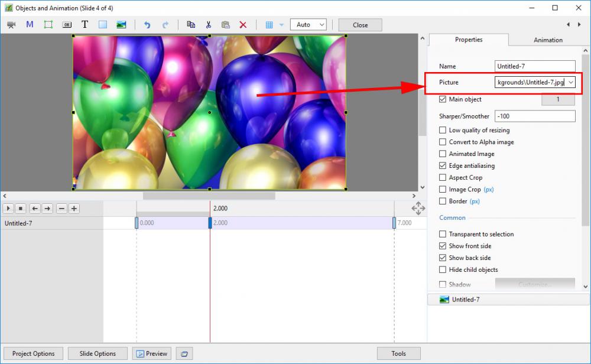The image size is (591, 364).
Task: Add a Frame object from toolbar
Action: click(48, 25)
